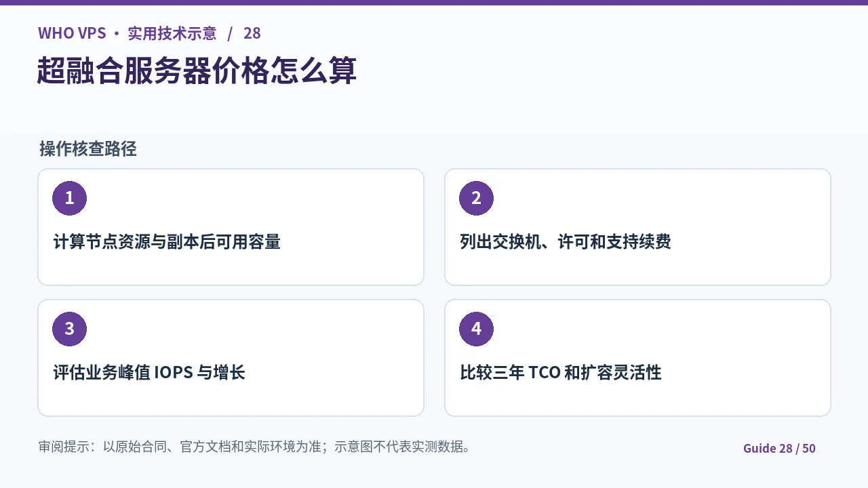The width and height of the screenshot is (868, 488).
Task: Click the purple step 4 circle
Action: (476, 329)
